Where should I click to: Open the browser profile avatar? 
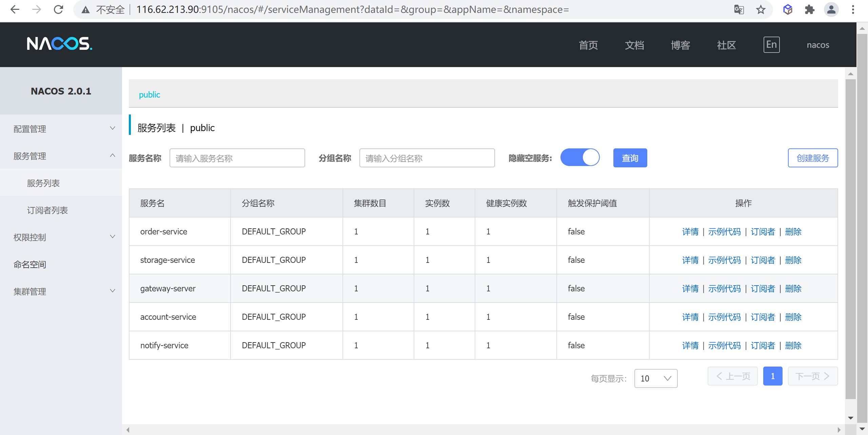point(831,9)
